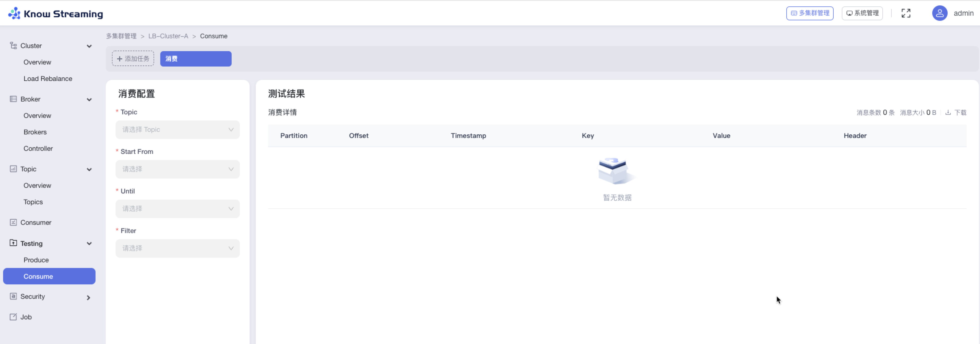The image size is (980, 344).
Task: Open the Filter dropdown
Action: (x=177, y=248)
